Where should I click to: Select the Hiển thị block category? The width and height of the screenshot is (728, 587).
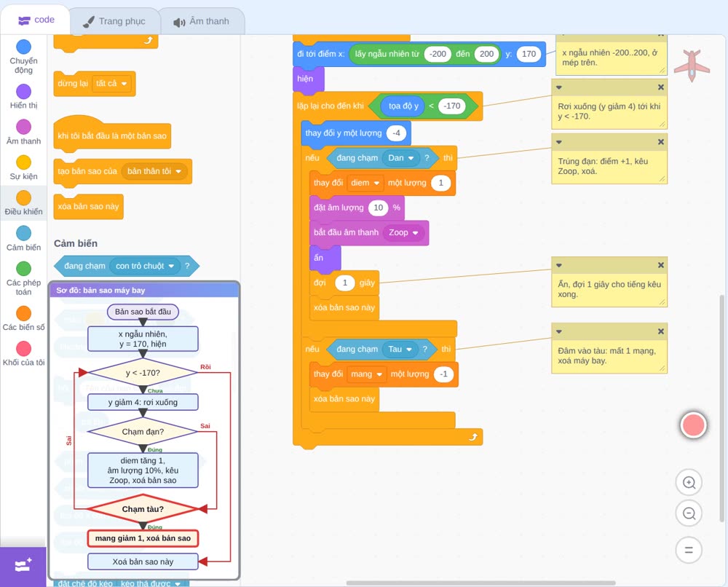click(23, 97)
